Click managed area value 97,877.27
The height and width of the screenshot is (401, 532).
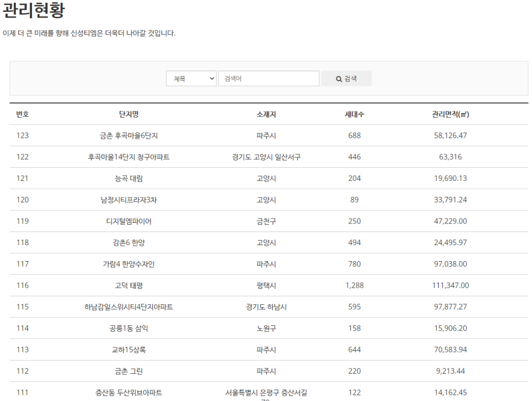pos(450,307)
